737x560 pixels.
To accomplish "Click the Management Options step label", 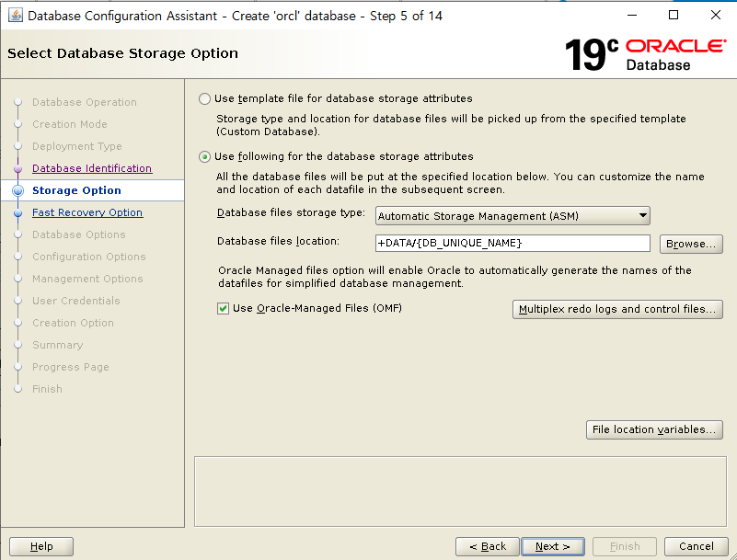I will (x=87, y=279).
